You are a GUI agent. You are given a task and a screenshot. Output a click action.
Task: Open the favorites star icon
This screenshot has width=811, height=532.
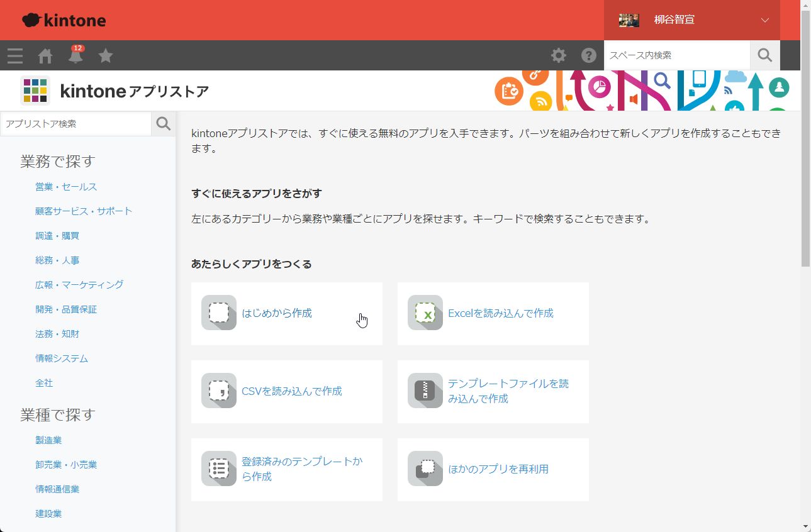pyautogui.click(x=106, y=56)
